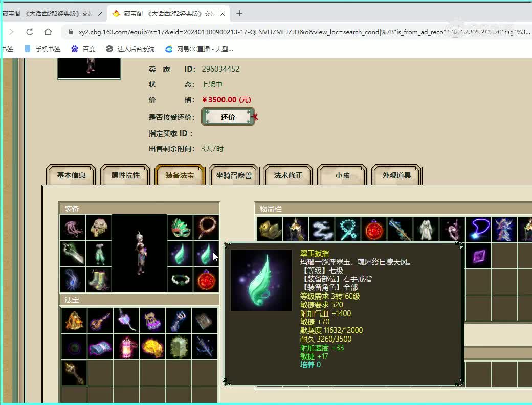The width and height of the screenshot is (532, 405).
Task: Click the browser forward arrow
Action: pos(11,32)
